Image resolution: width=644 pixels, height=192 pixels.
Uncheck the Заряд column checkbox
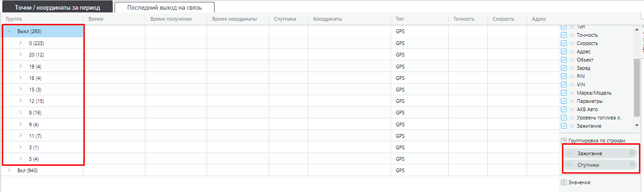[x=564, y=68]
